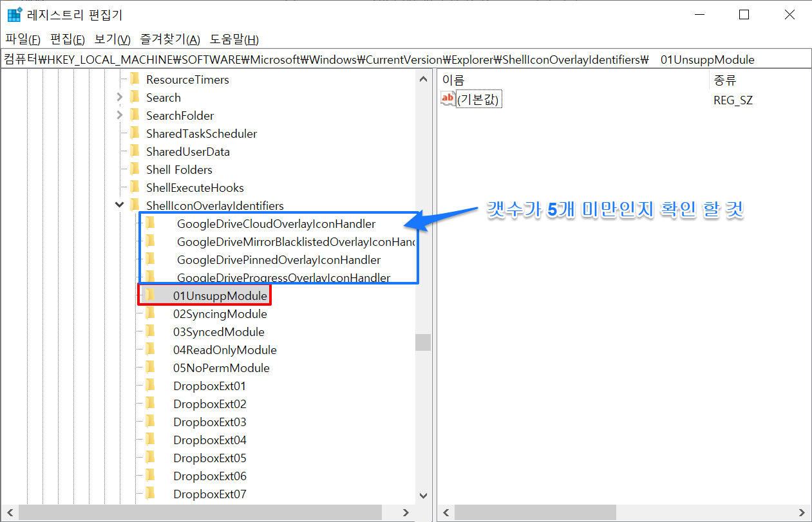The height and width of the screenshot is (522, 812).
Task: Select the DropboxExt07 key label
Action: [x=210, y=494]
